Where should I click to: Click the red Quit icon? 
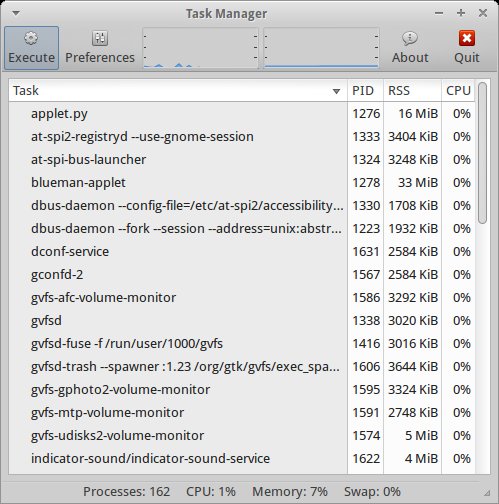point(467,38)
